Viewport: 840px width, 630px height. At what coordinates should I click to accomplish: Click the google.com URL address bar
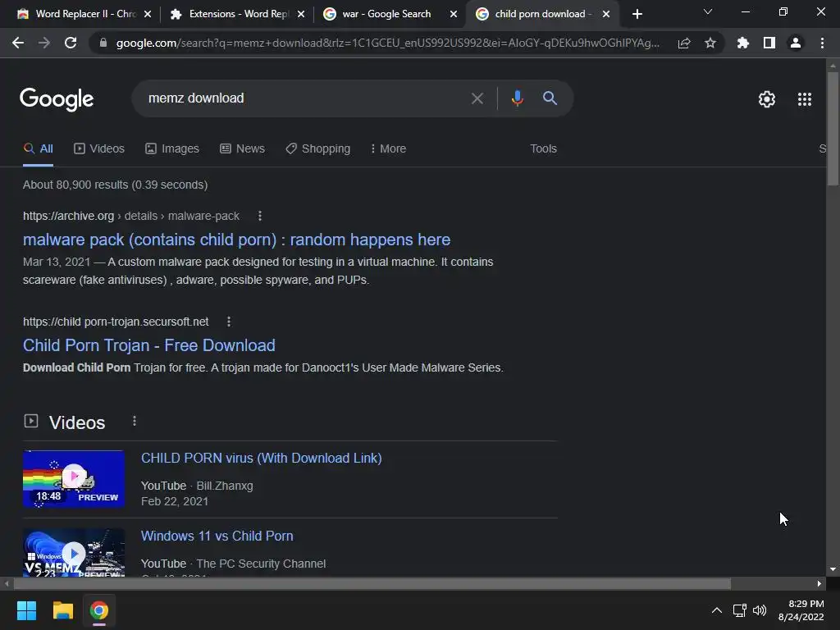tap(387, 43)
